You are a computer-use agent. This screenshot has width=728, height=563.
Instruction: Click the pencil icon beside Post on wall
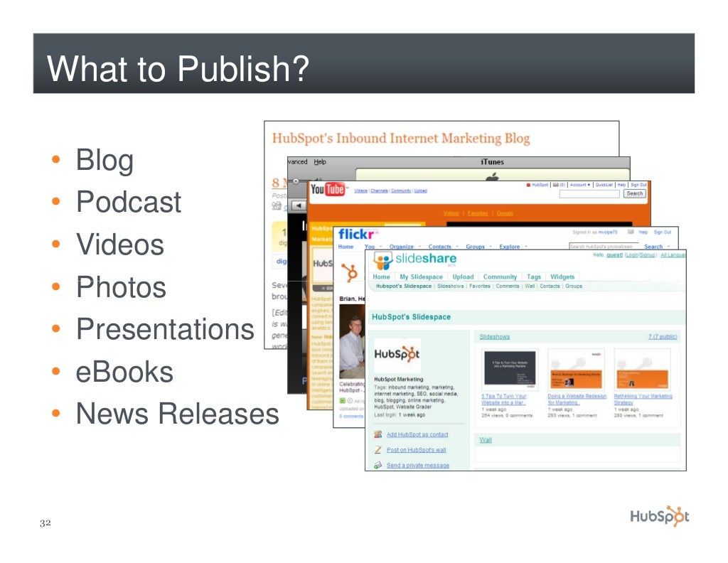378,450
